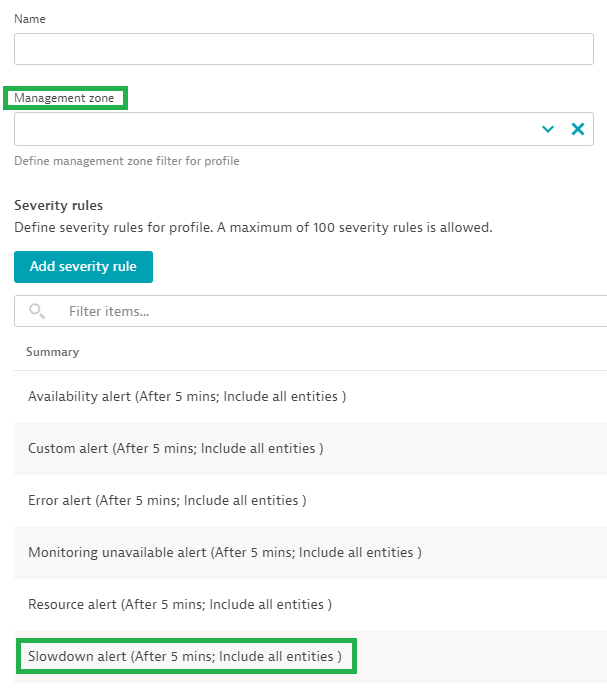Select Monitoring unavailable alert rule row
The height and width of the screenshot is (700, 607).
click(225, 552)
